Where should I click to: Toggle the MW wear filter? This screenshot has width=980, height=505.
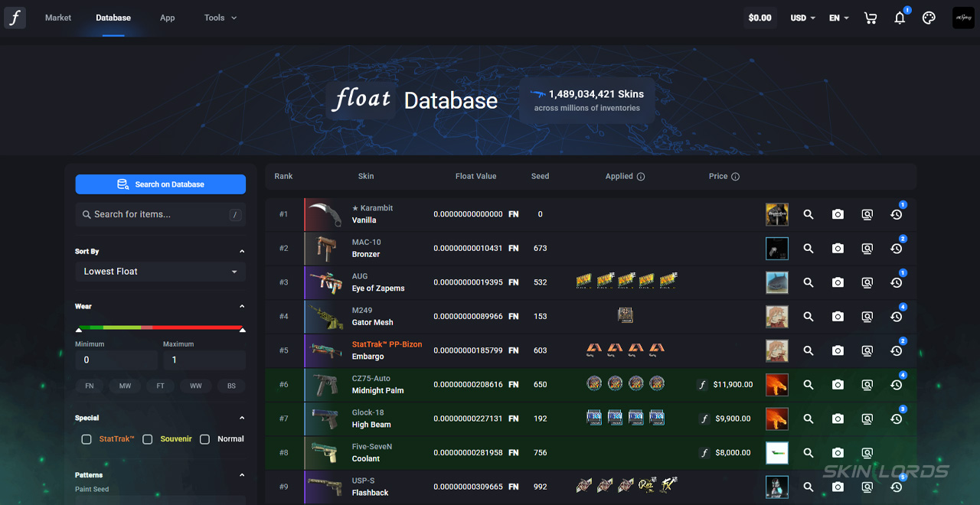[125, 386]
